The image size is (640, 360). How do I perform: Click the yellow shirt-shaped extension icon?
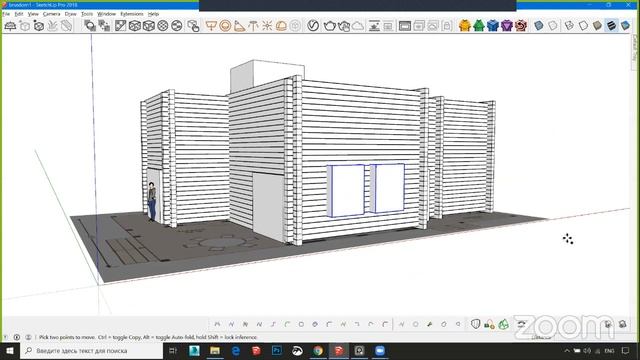click(x=464, y=26)
